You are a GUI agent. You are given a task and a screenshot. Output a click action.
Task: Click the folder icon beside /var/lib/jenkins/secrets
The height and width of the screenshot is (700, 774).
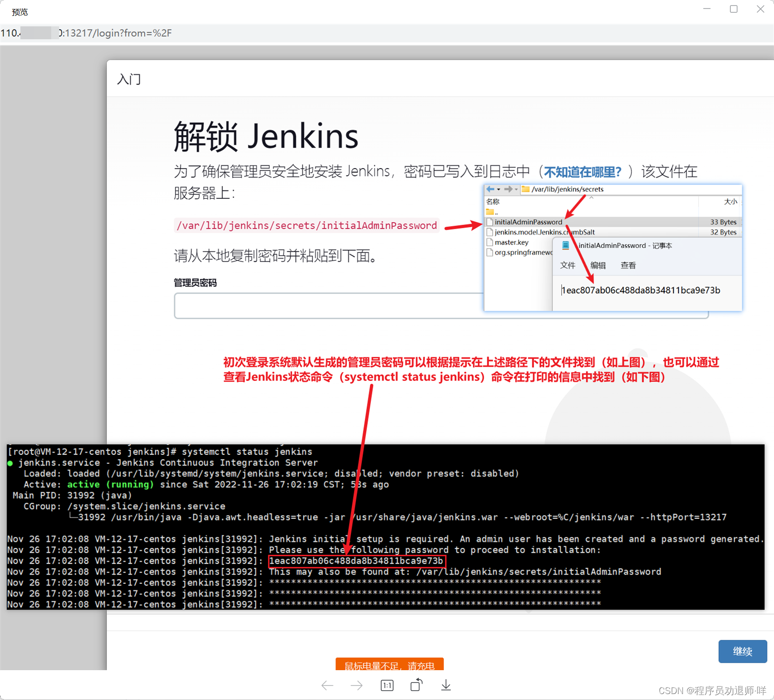[x=525, y=189]
